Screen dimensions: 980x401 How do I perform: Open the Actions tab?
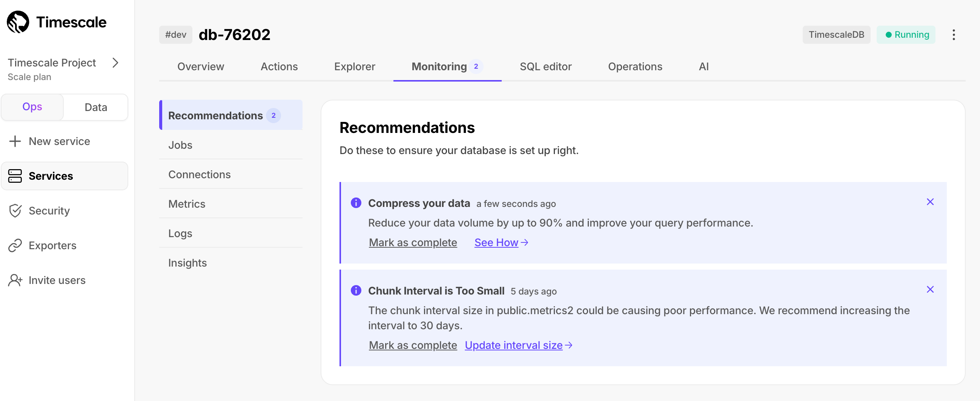[279, 66]
